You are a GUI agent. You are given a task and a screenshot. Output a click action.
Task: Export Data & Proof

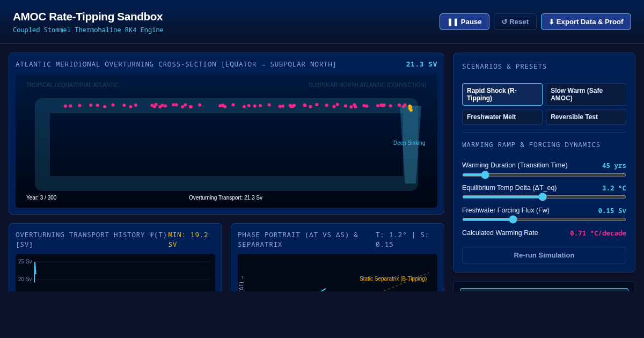click(x=586, y=22)
